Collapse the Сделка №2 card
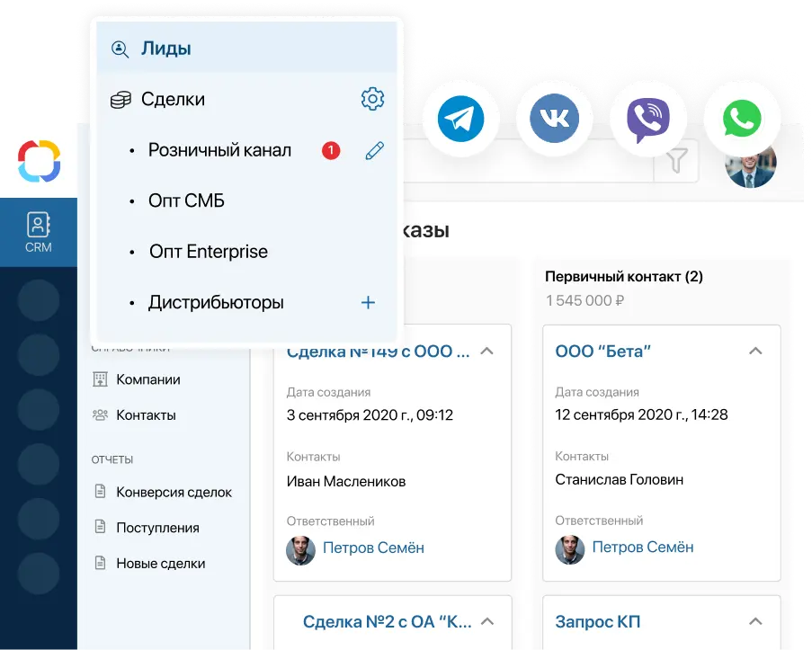 click(x=487, y=621)
